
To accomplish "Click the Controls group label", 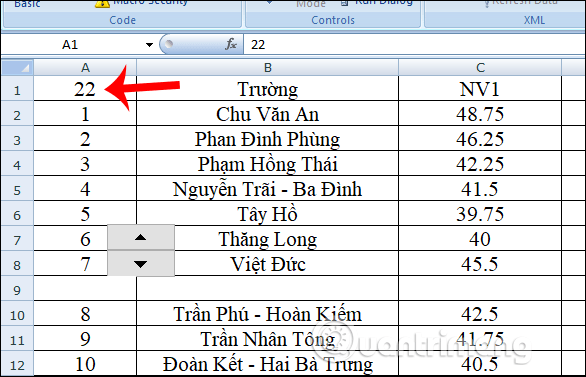I will click(333, 20).
